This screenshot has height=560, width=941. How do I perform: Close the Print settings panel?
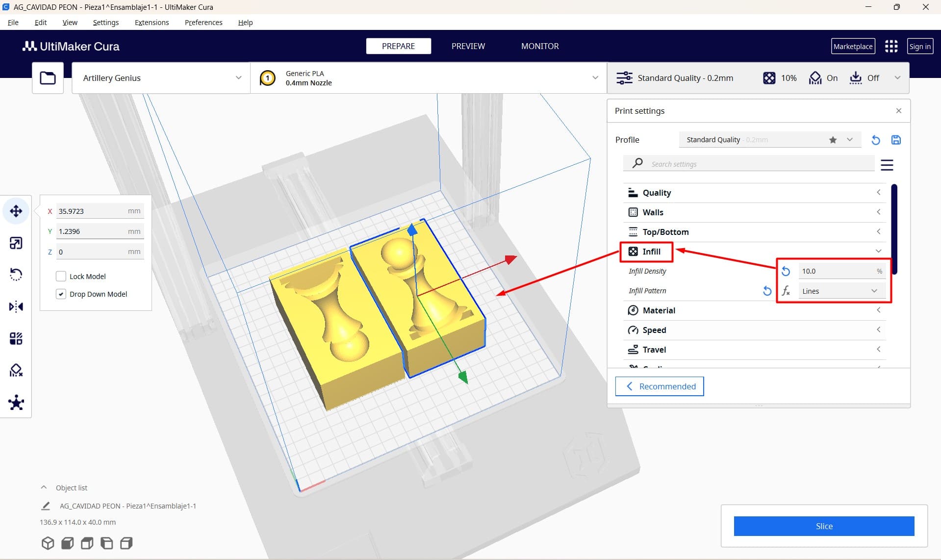pyautogui.click(x=898, y=111)
